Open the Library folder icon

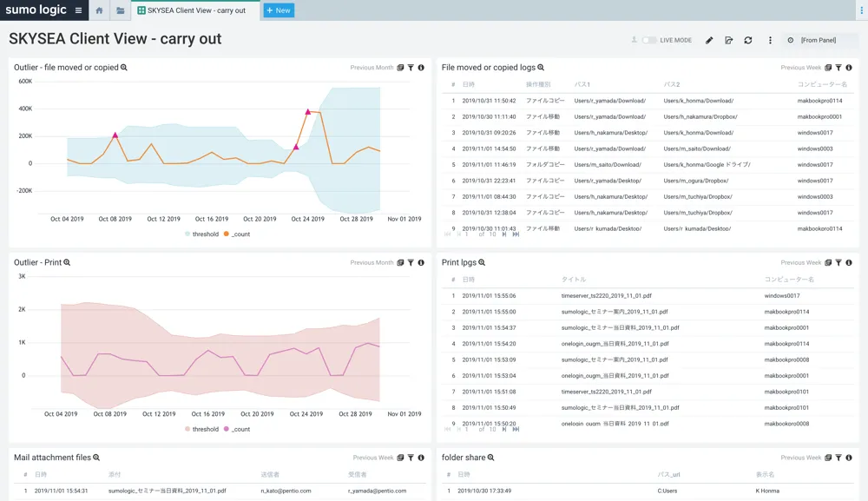[x=120, y=10]
